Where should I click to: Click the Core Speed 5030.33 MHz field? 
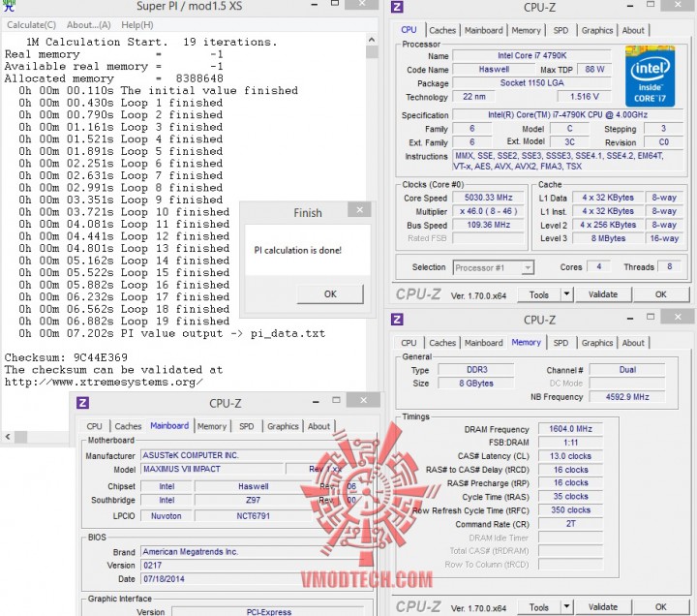[x=488, y=198]
